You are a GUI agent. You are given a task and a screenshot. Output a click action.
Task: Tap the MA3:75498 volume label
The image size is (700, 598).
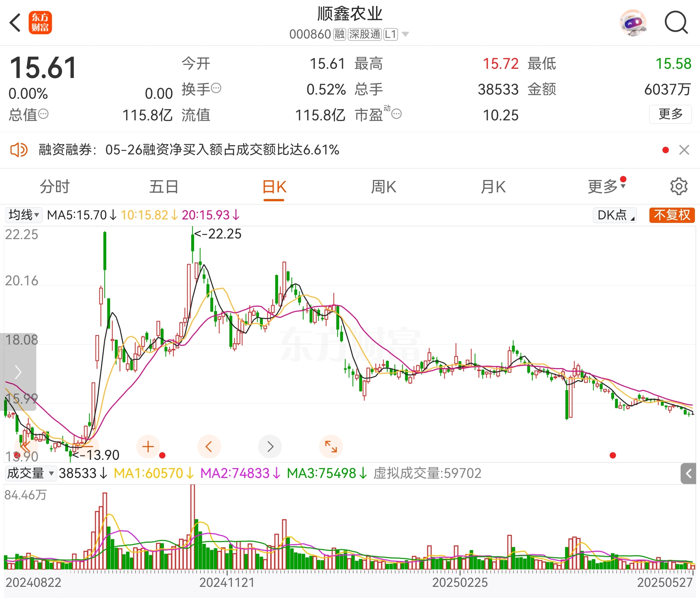tap(327, 473)
